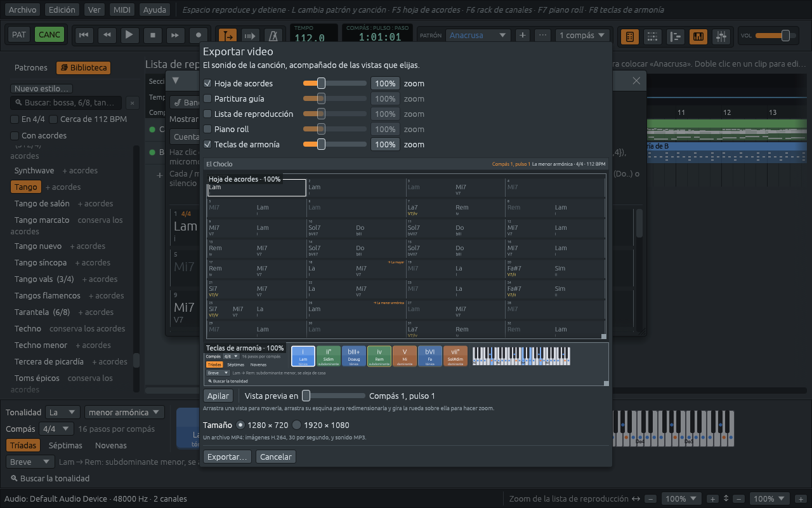
Task: Open the 1 compás length dropdown
Action: tap(582, 36)
